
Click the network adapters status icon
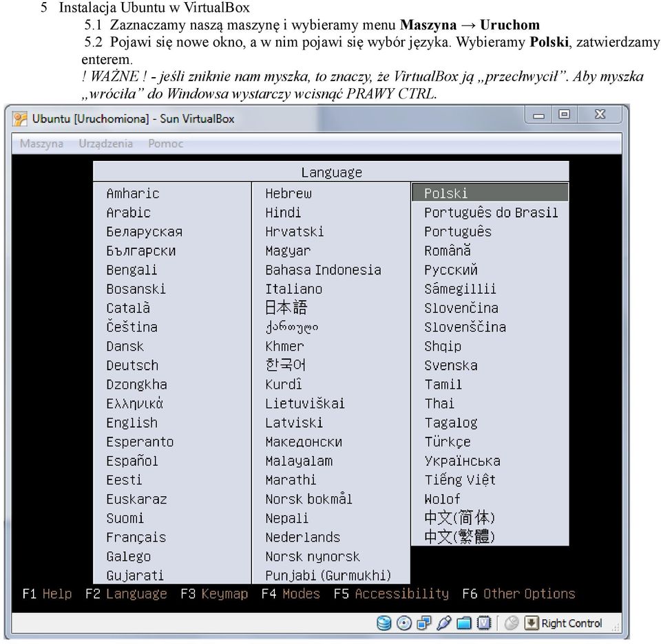click(423, 623)
